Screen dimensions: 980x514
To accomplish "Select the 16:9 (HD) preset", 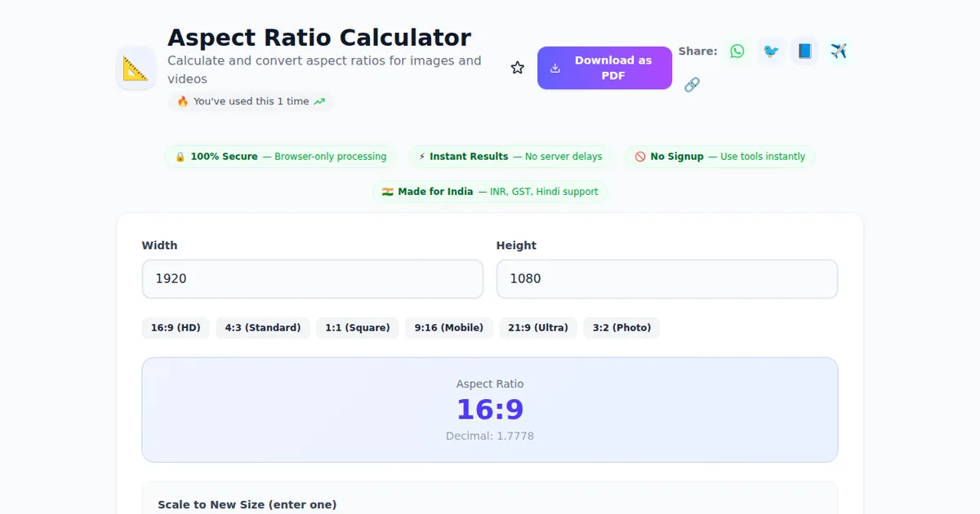I will pos(176,328).
